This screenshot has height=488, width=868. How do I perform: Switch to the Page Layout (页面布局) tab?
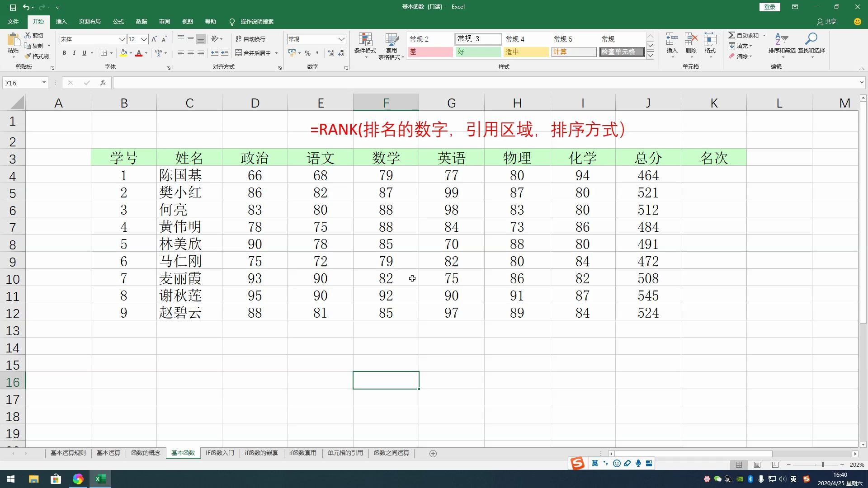[90, 21]
